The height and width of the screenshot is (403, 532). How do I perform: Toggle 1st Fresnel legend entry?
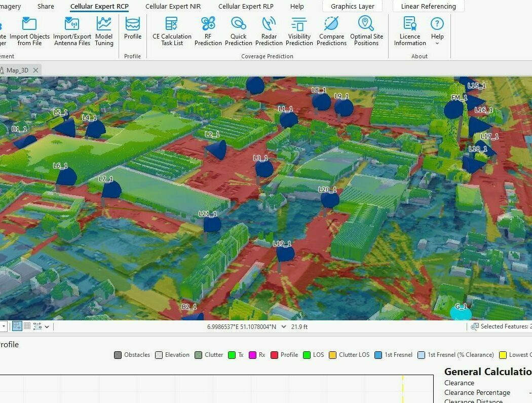click(394, 355)
